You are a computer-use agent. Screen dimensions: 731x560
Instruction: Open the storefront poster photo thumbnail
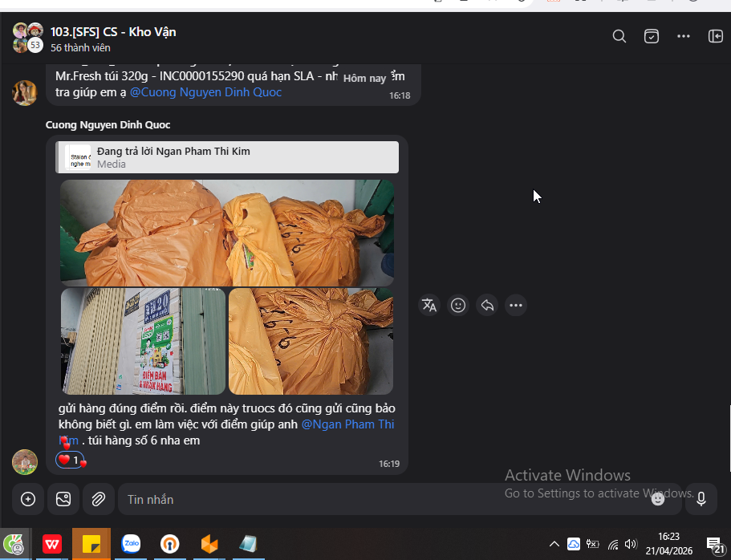click(143, 341)
